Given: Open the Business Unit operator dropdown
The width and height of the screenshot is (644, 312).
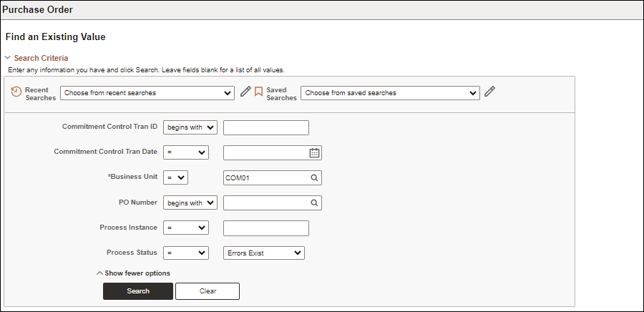Looking at the screenshot, I should [x=176, y=177].
